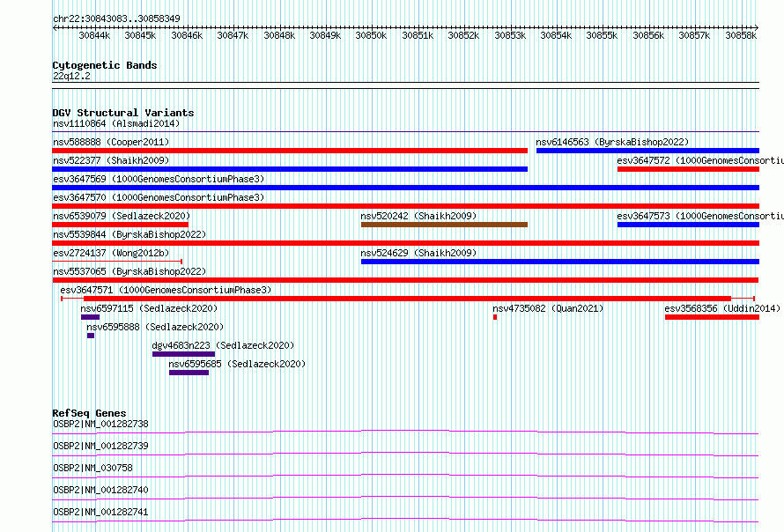This screenshot has width=784, height=532.
Task: Open the esv3568356 (Uddin2014) label
Action: pos(722,308)
